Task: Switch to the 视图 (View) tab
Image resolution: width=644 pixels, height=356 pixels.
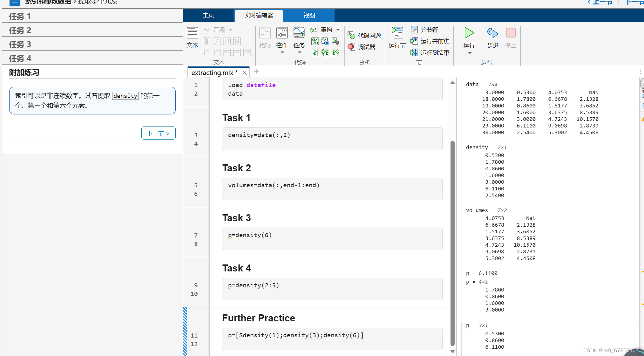Action: 309,15
